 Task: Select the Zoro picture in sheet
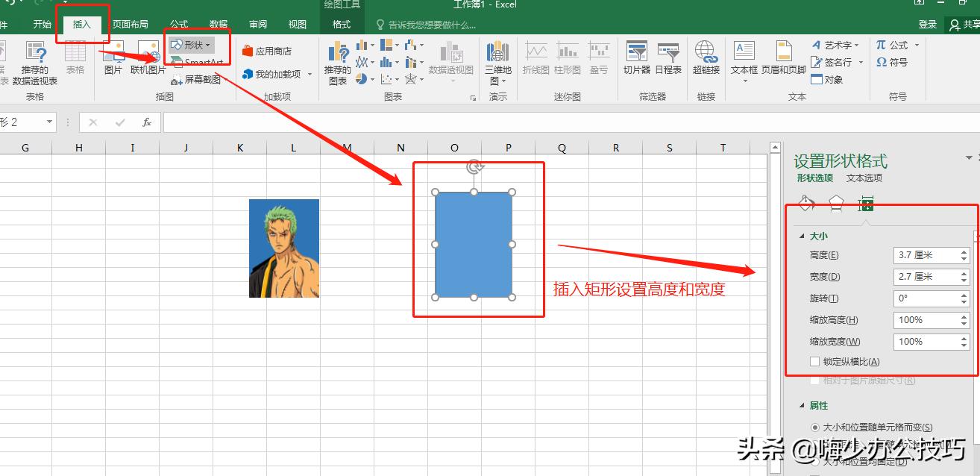(x=284, y=248)
